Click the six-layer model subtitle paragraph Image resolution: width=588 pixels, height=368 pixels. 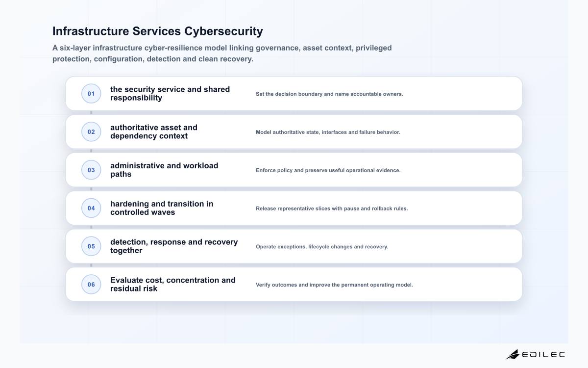tap(222, 53)
